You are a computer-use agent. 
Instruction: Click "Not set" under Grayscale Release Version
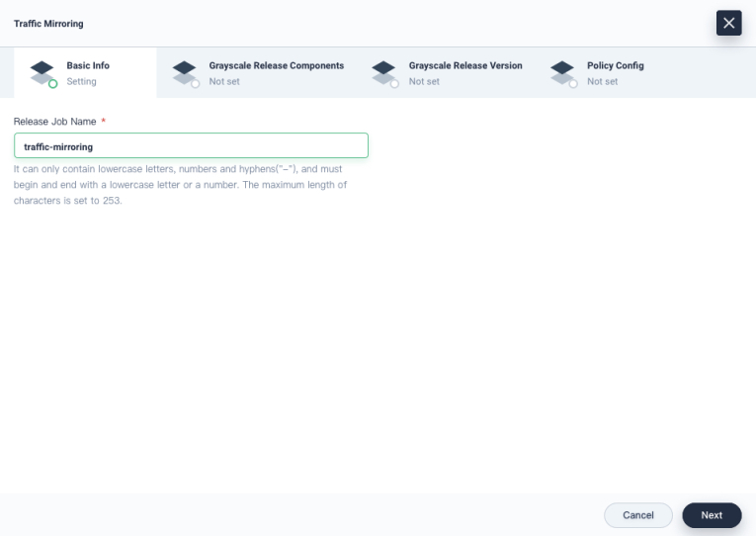point(424,82)
